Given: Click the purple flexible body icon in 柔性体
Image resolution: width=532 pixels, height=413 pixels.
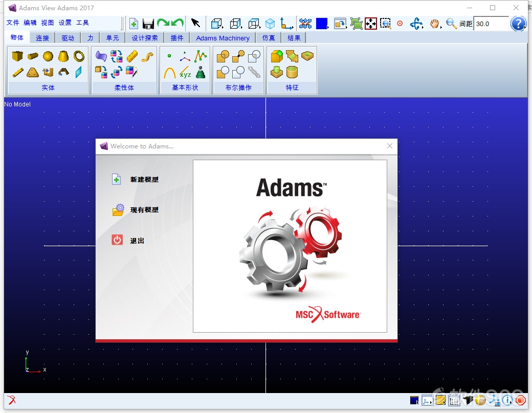Looking at the screenshot, I should (101, 56).
